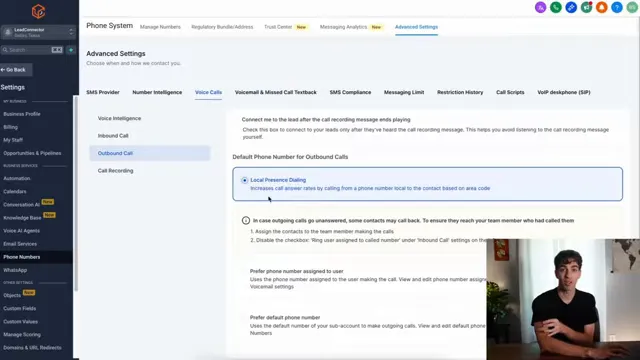Choose Prefer default phone number option
Screen dimensions: 640x360
[285, 317]
